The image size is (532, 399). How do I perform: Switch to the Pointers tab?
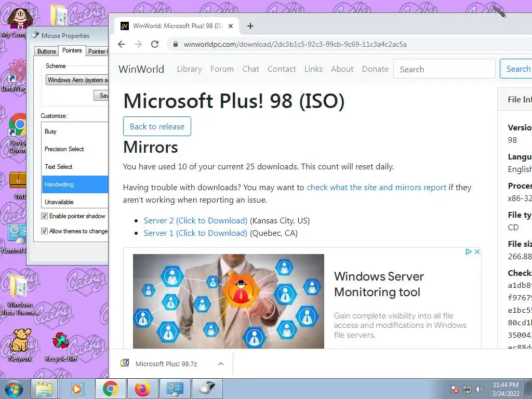[x=72, y=50]
